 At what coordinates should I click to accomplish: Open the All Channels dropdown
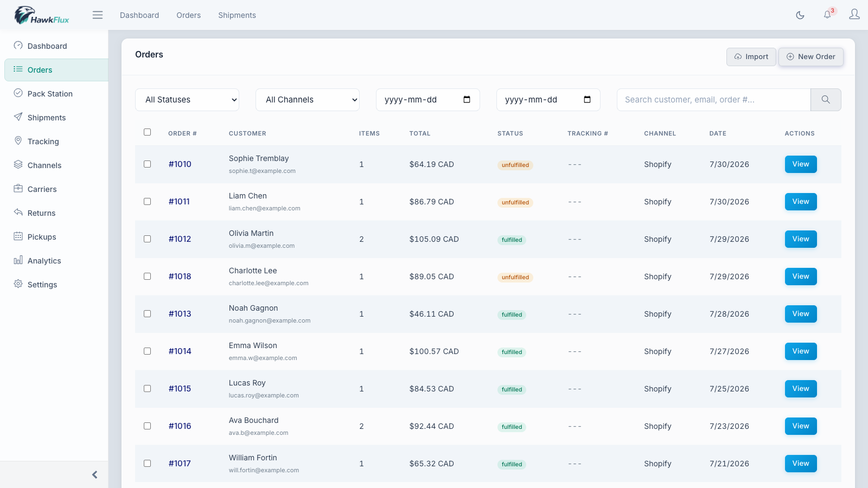coord(308,100)
